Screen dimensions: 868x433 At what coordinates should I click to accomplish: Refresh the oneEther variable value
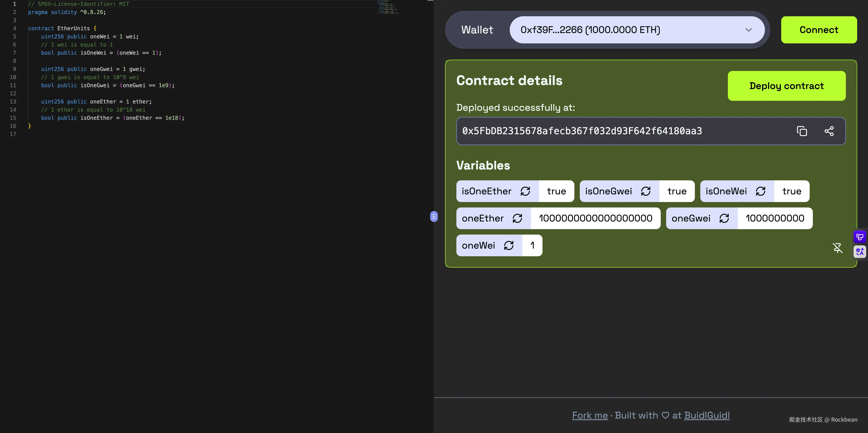coord(517,218)
